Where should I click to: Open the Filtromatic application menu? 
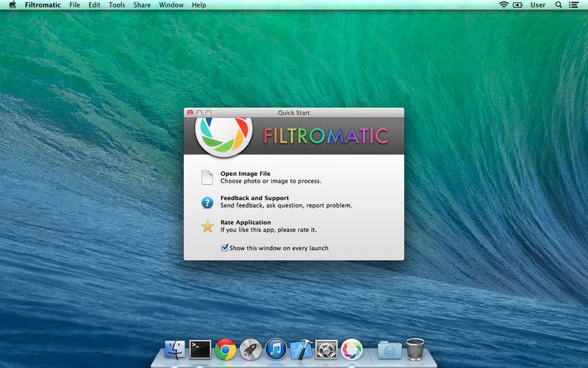[x=43, y=5]
